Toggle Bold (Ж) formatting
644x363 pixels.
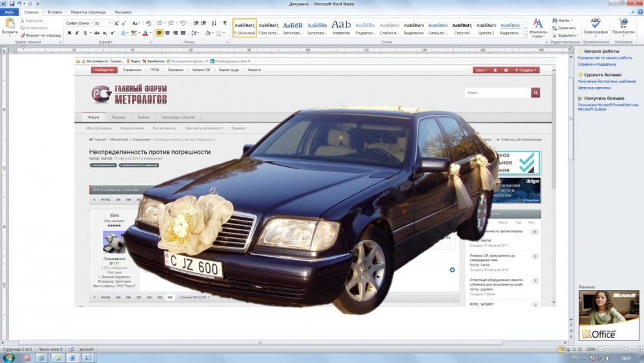(69, 33)
